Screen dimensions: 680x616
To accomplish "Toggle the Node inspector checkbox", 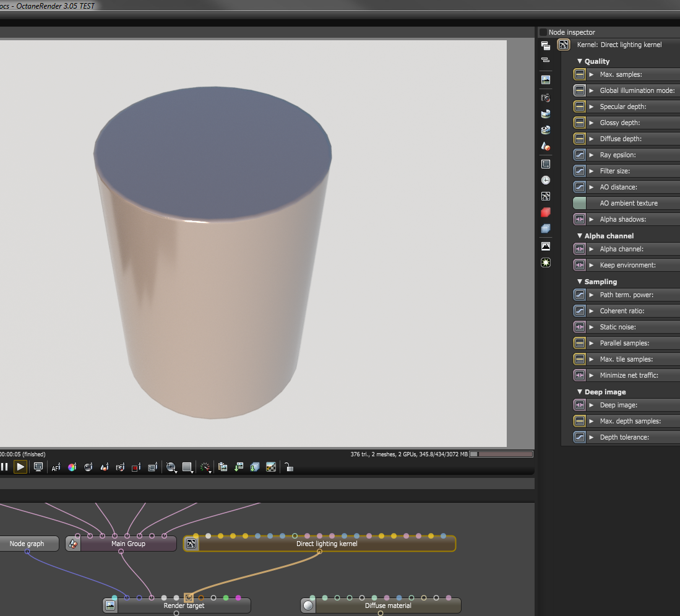I will tap(543, 32).
